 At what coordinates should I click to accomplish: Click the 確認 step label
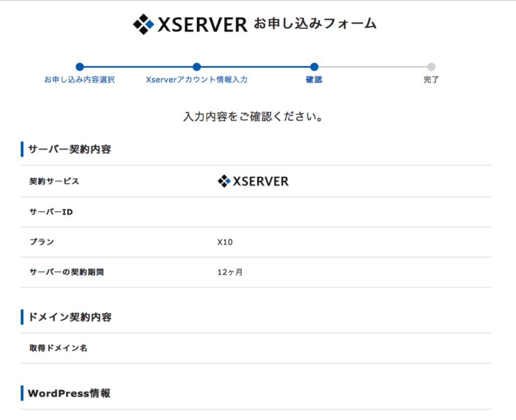pos(314,80)
